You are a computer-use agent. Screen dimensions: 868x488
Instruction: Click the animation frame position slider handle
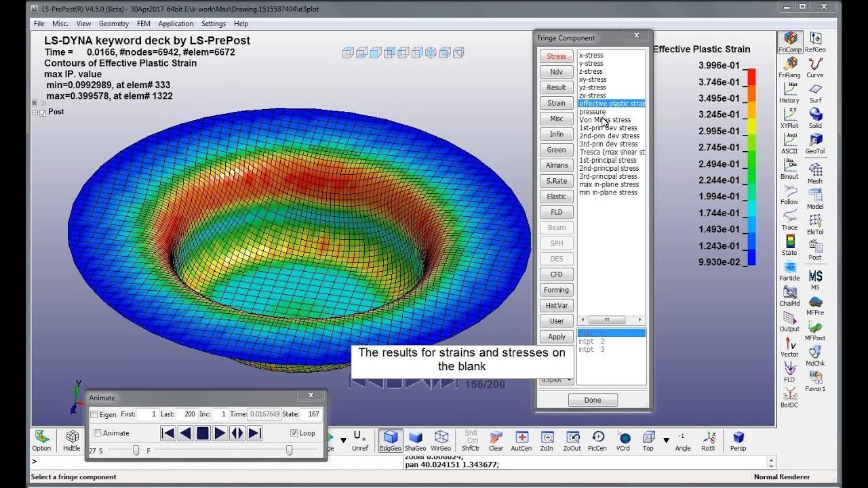click(290, 450)
